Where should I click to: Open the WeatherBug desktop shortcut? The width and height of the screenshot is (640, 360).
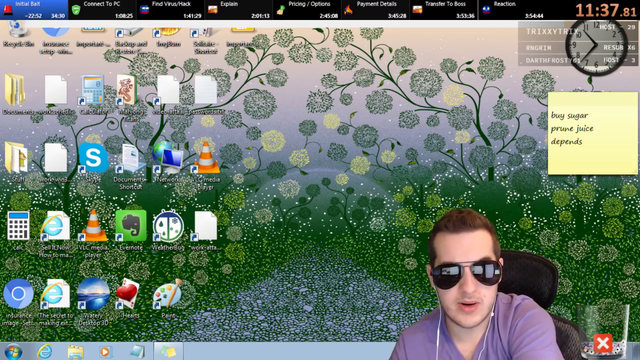pyautogui.click(x=168, y=229)
